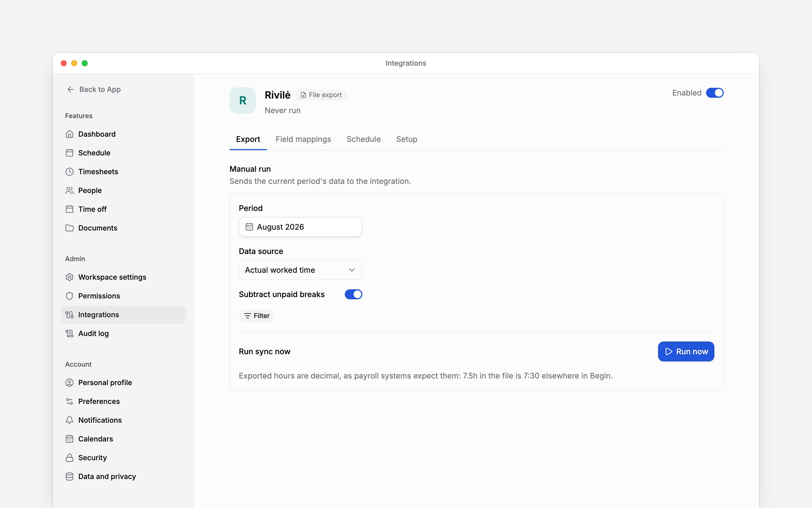Screen dimensions: 812x508
Task: Click the back arrow beside Back to App
Action: [70, 89]
